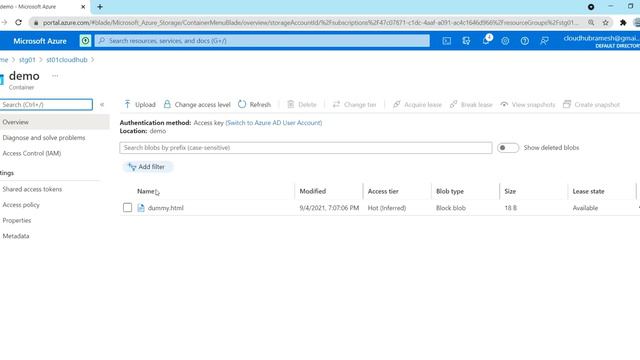Click the Available lease state cell
This screenshot has width=640, height=360.
[585, 208]
